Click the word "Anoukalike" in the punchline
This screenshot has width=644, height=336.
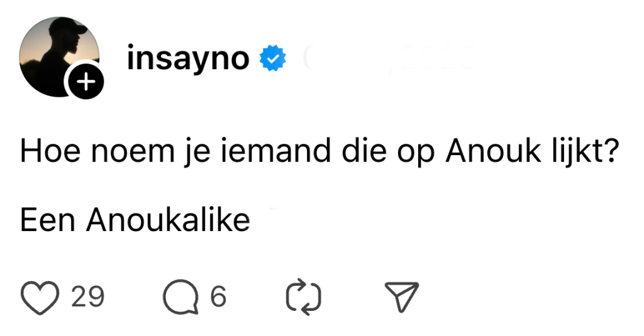click(x=169, y=220)
